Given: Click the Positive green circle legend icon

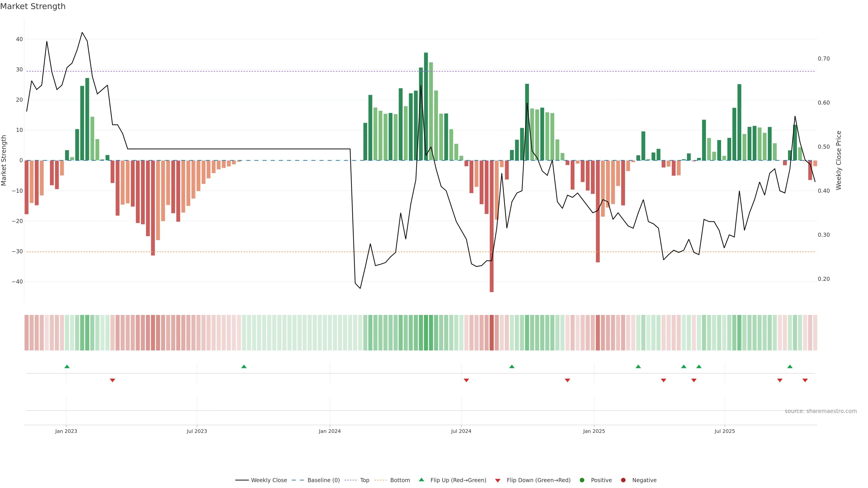Looking at the screenshot, I should [582, 480].
